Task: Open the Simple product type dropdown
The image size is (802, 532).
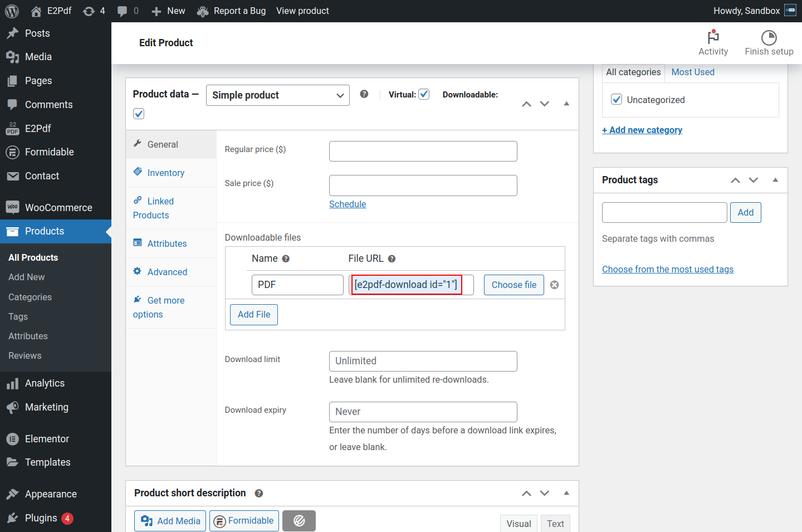Action: coord(277,95)
